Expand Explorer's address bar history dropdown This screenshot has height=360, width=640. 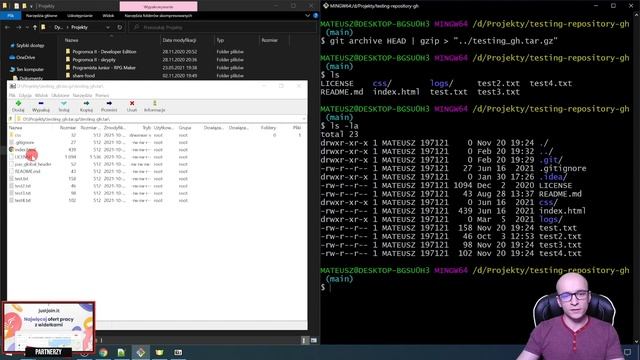pos(108,27)
